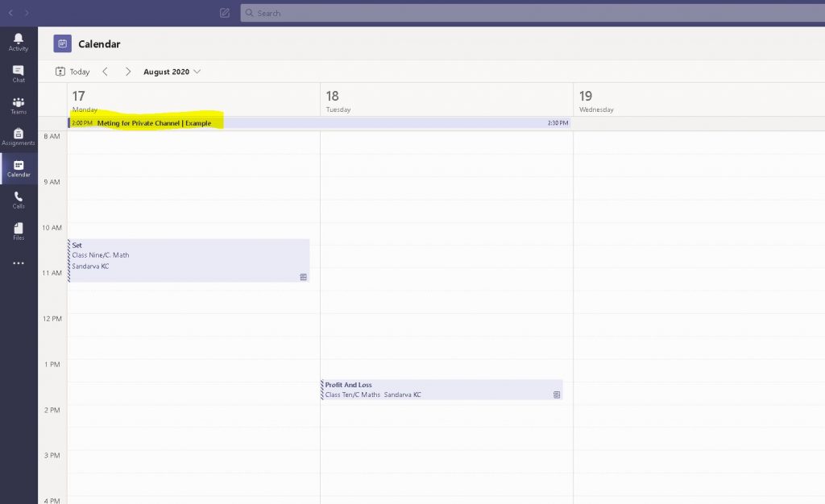
Task: Go to Teams in the sidebar
Action: point(19,105)
